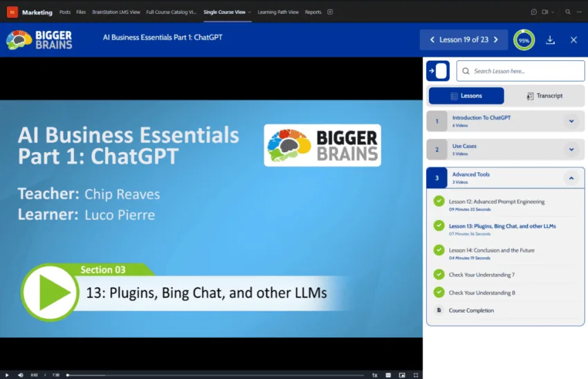Open the conversation chat icon
This screenshot has height=379, width=588.
534,12
